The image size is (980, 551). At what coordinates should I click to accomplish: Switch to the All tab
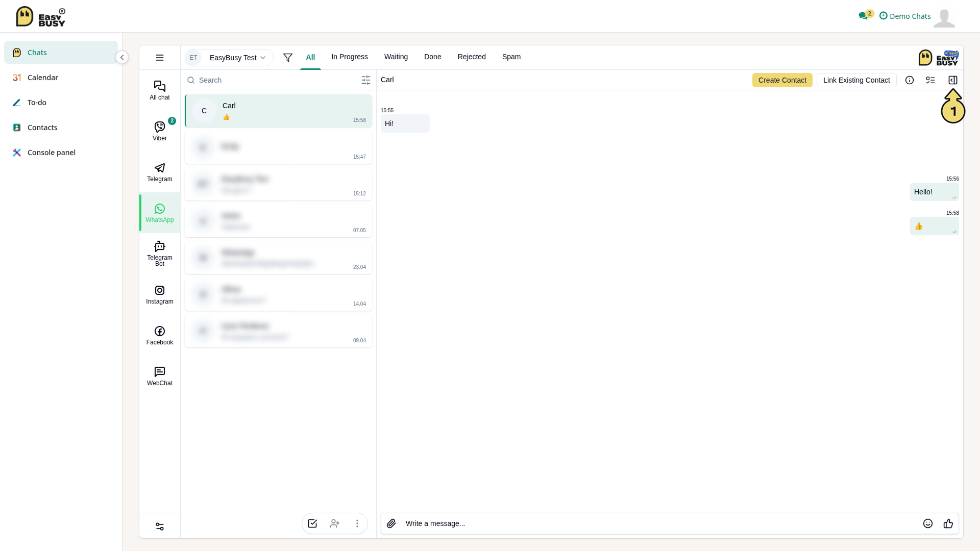pyautogui.click(x=310, y=57)
